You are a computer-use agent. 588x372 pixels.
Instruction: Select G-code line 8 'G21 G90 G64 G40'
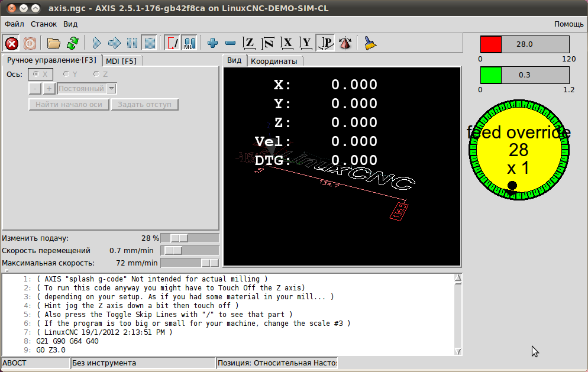click(x=67, y=341)
